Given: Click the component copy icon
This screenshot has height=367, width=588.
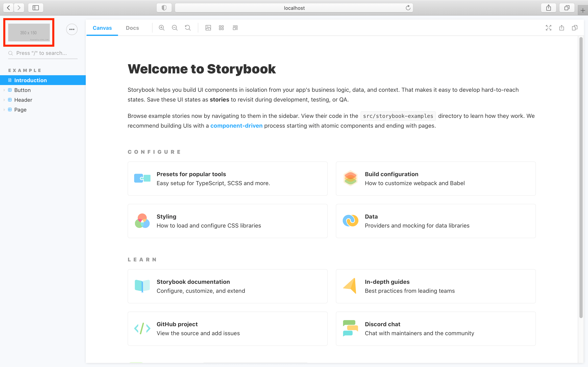Looking at the screenshot, I should [575, 28].
